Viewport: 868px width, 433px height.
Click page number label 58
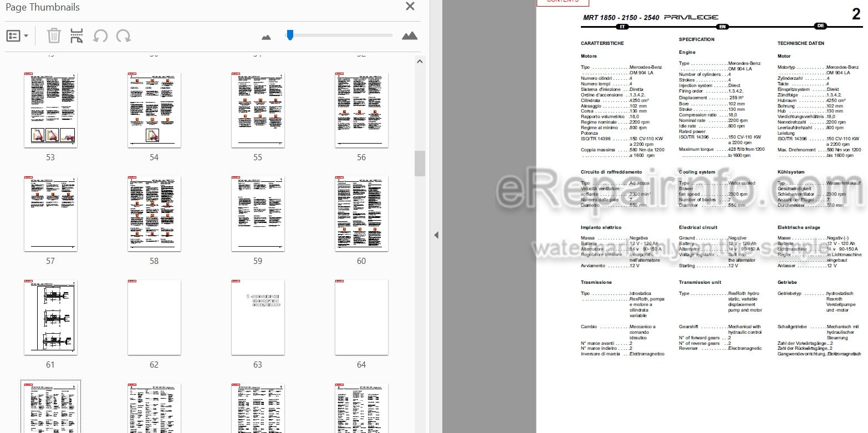point(154,261)
